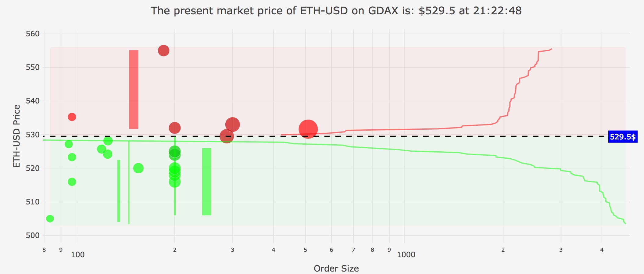The width and height of the screenshot is (644, 274).
Task: Click the blue 529.5$ price label
Action: (622, 137)
